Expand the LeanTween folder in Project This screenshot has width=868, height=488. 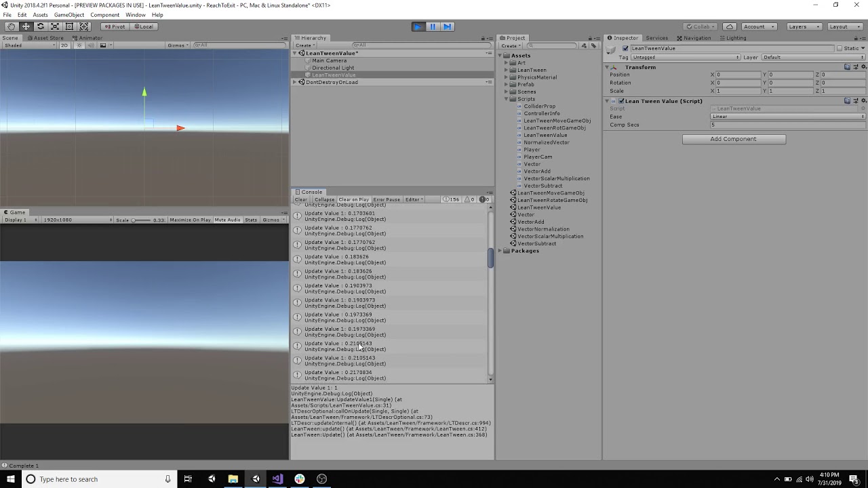[506, 70]
